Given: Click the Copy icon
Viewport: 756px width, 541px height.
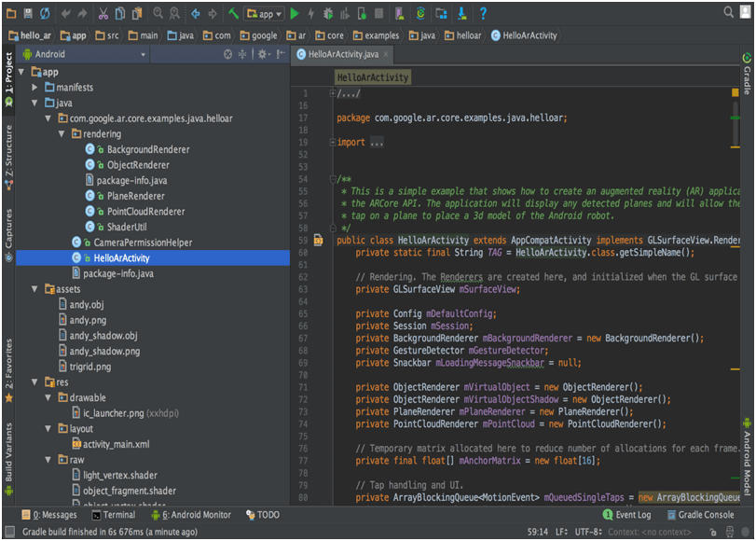Looking at the screenshot, I should coord(120,13).
